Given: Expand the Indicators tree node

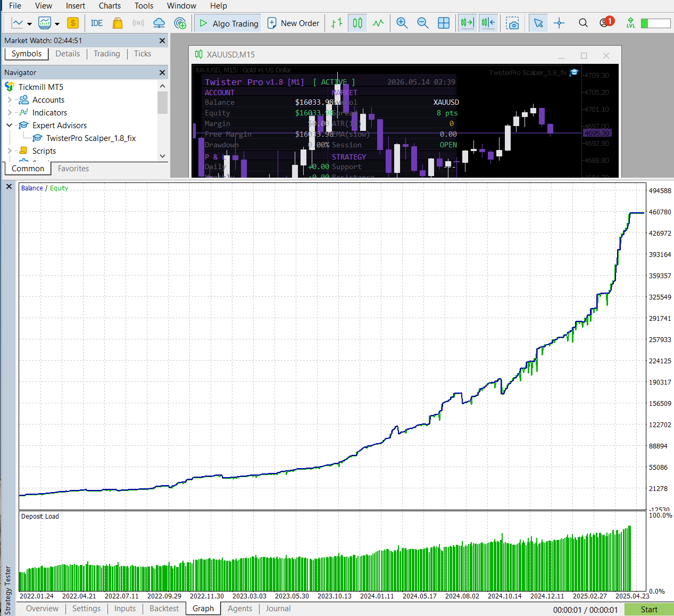Looking at the screenshot, I should [x=9, y=112].
